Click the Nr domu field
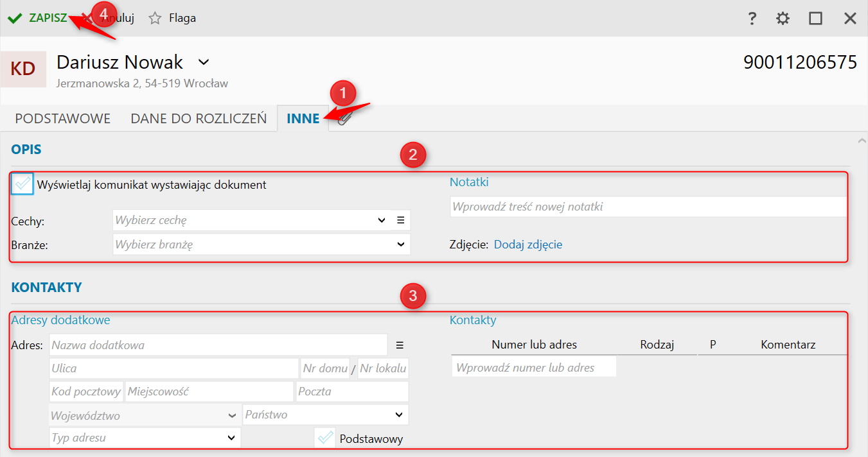868x457 pixels. [325, 368]
